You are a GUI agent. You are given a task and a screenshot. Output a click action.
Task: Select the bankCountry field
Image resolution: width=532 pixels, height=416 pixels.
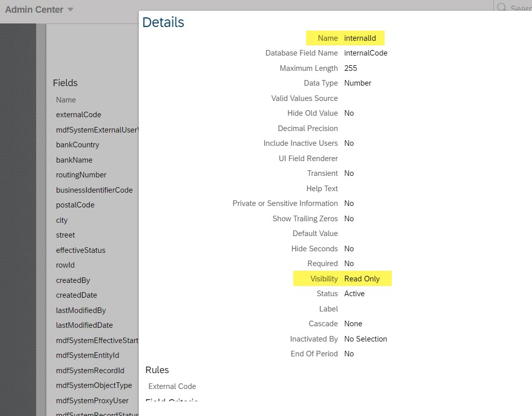tap(78, 145)
